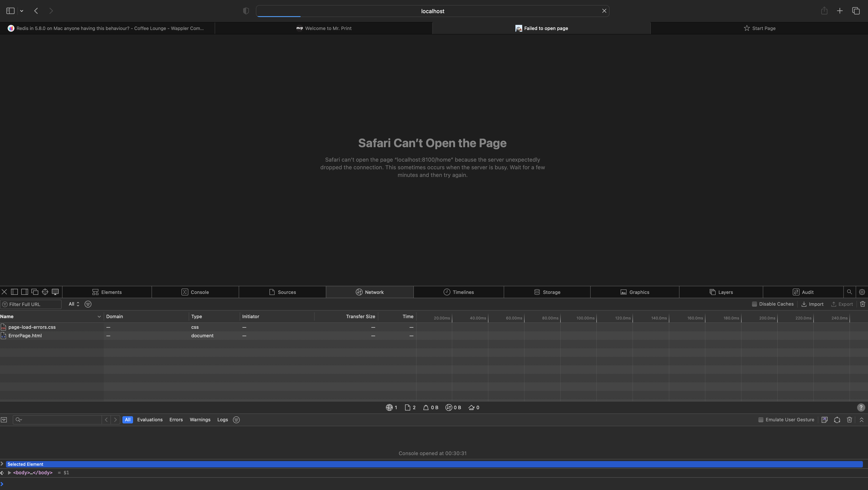Open the All resource type dropdown

click(74, 304)
